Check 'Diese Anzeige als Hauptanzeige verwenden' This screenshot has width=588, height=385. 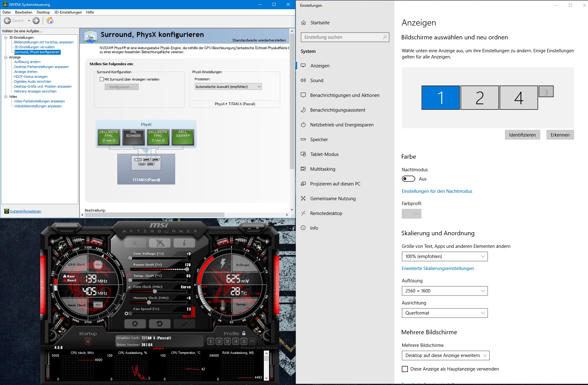(x=405, y=369)
